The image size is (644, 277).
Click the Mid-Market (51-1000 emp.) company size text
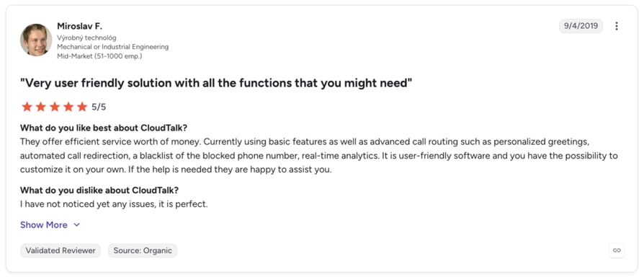(99, 56)
